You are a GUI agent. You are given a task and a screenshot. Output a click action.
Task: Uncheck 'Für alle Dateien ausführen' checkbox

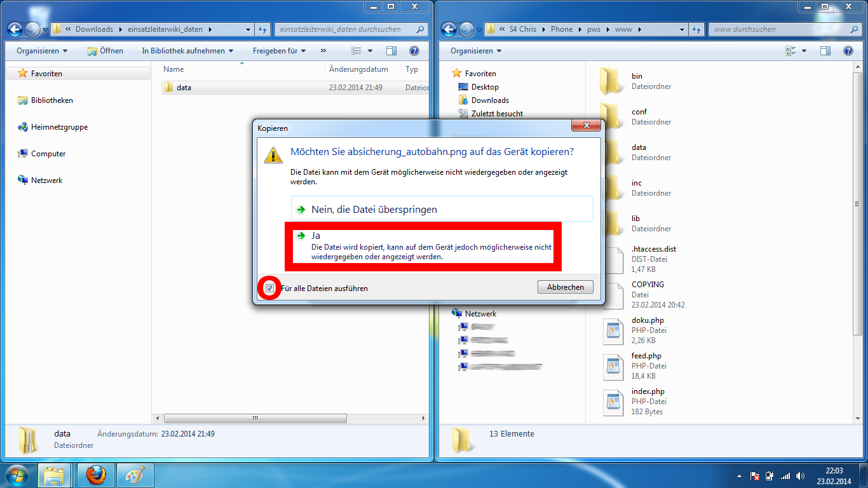coord(269,288)
